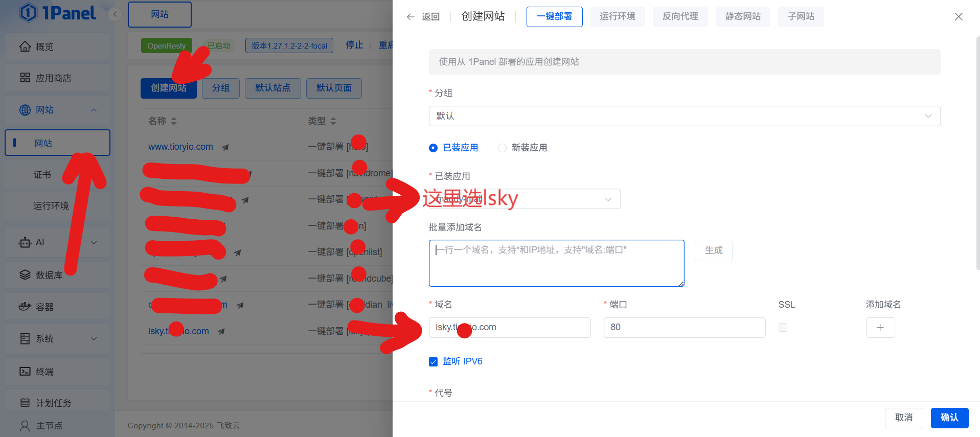The image size is (980, 437).
Task: Open the 终端 terminal icon
Action: (x=25, y=372)
